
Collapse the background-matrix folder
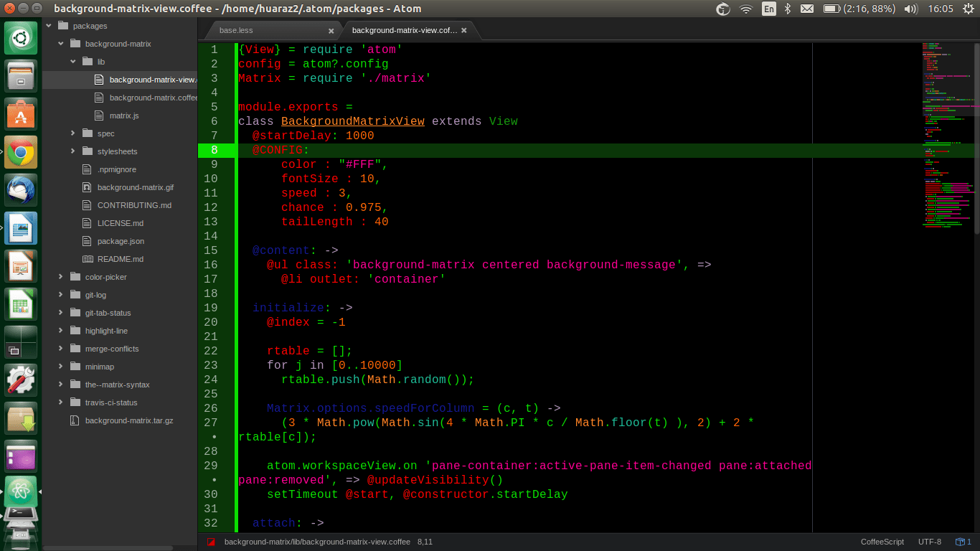tap(61, 44)
